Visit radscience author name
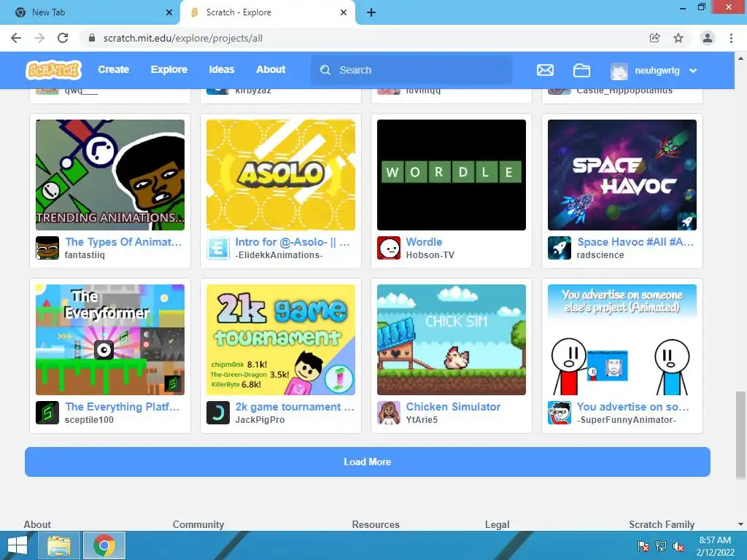 click(600, 255)
